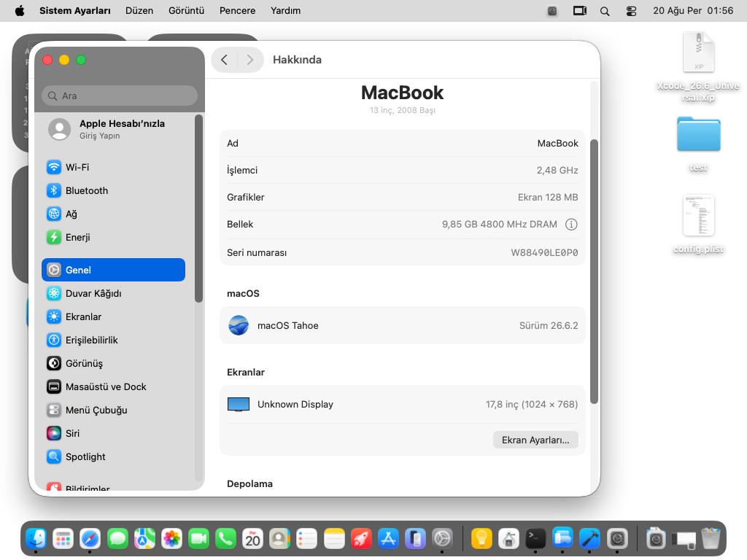Open Tips lightbulb app in the Dock
747x560 pixels.
coord(481,539)
